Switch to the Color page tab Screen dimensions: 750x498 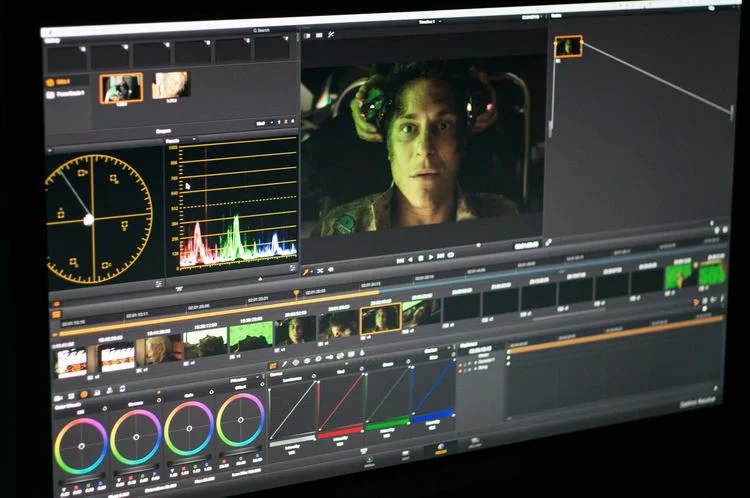point(441,449)
